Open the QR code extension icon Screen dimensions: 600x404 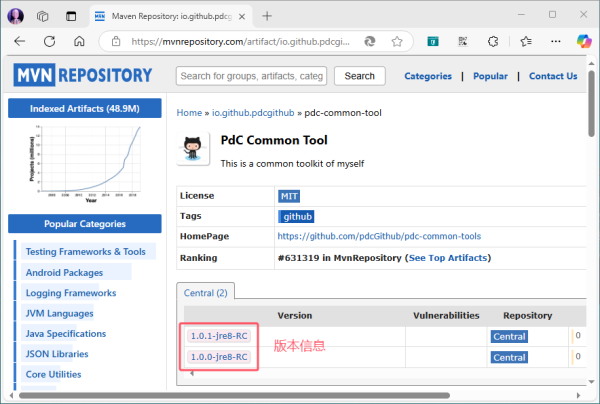[463, 41]
